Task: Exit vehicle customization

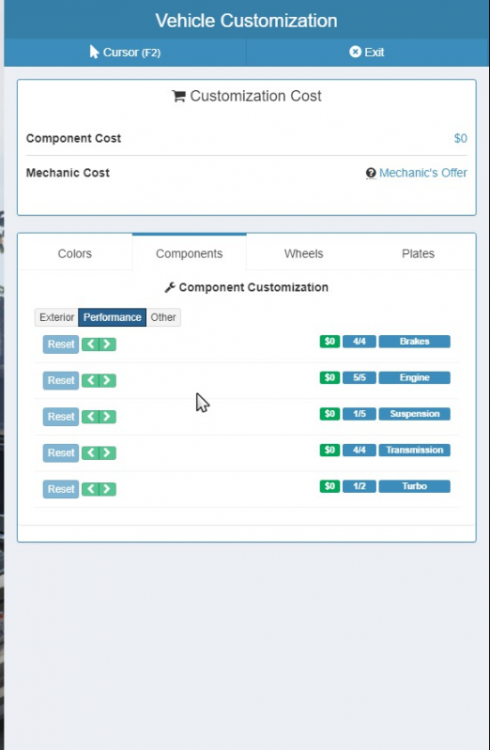Action: coord(367,52)
